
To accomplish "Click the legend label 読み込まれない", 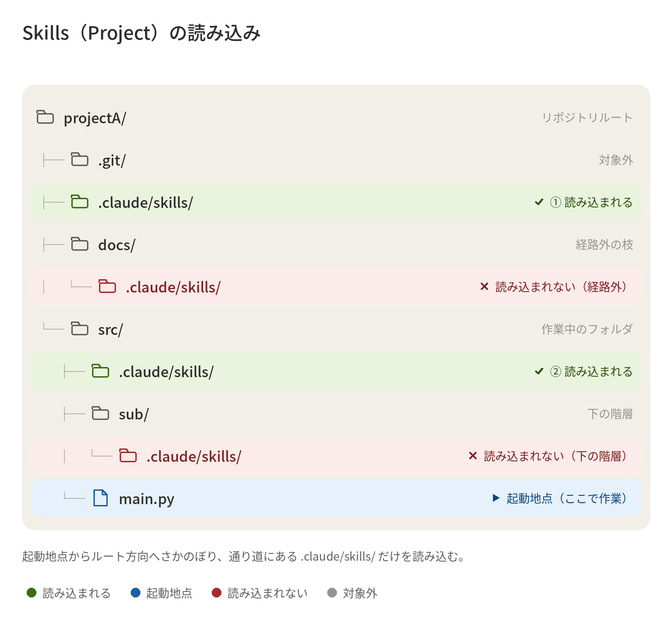I will tap(267, 593).
